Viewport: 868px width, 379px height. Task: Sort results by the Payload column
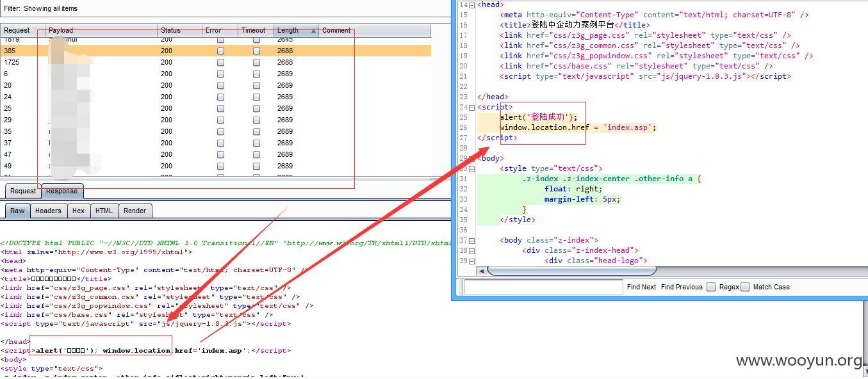(x=101, y=30)
